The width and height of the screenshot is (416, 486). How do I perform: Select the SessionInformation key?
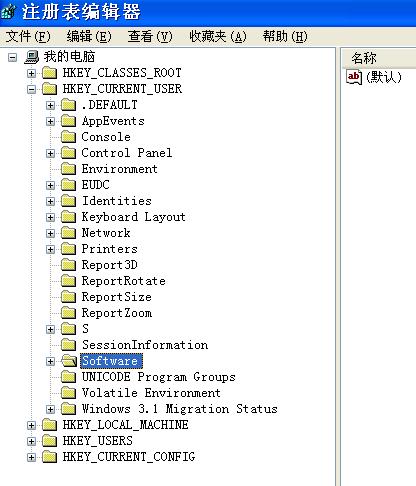[145, 345]
